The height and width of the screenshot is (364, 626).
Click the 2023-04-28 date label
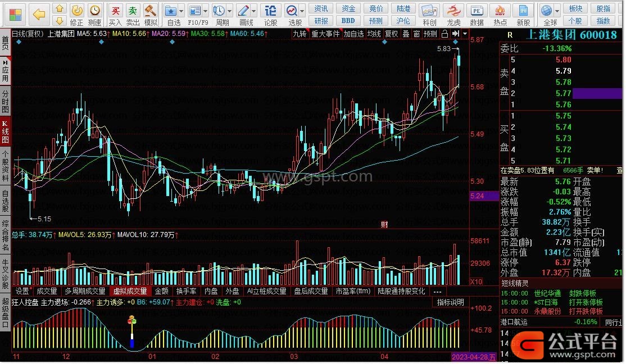click(474, 357)
